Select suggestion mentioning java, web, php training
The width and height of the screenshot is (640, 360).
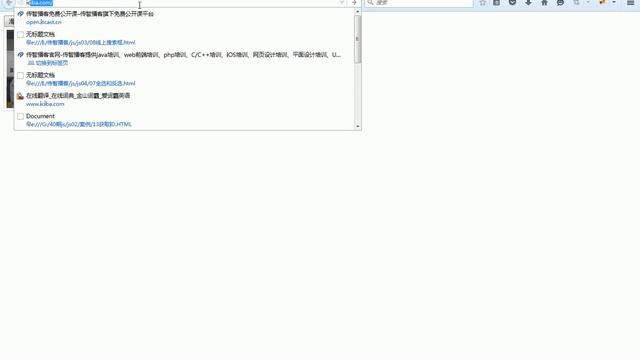[x=185, y=59]
